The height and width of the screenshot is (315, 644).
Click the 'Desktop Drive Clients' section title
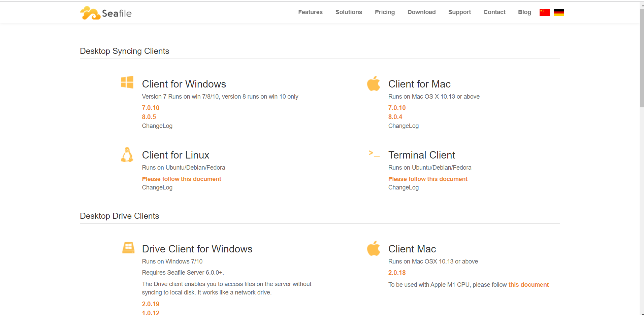click(x=119, y=216)
